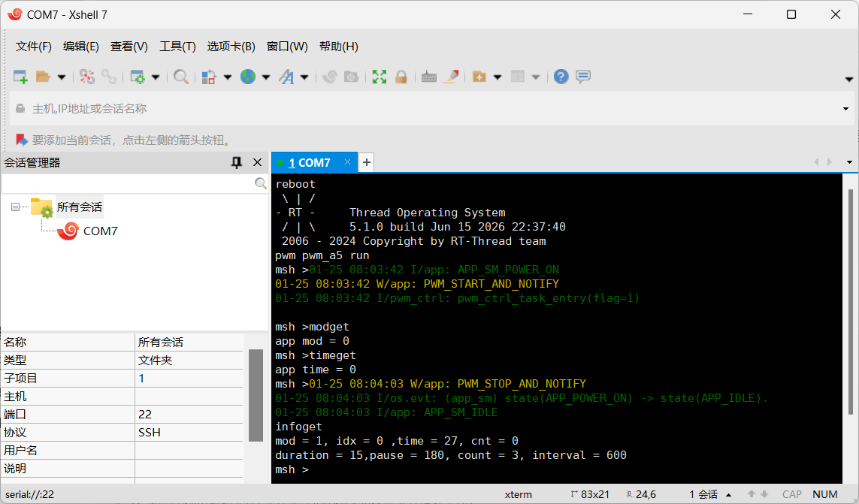Click the grayed Xmanager icon
This screenshot has height=504, width=859.
pyautogui.click(x=351, y=77)
